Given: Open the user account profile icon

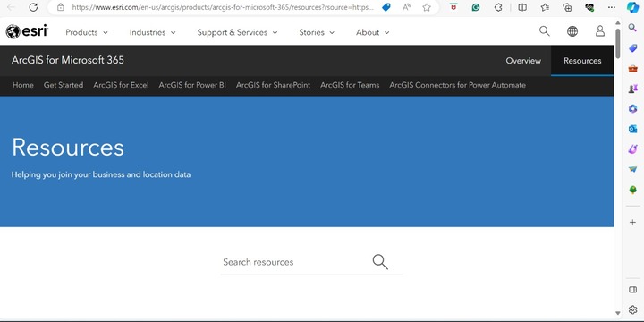Looking at the screenshot, I should pyautogui.click(x=600, y=31).
